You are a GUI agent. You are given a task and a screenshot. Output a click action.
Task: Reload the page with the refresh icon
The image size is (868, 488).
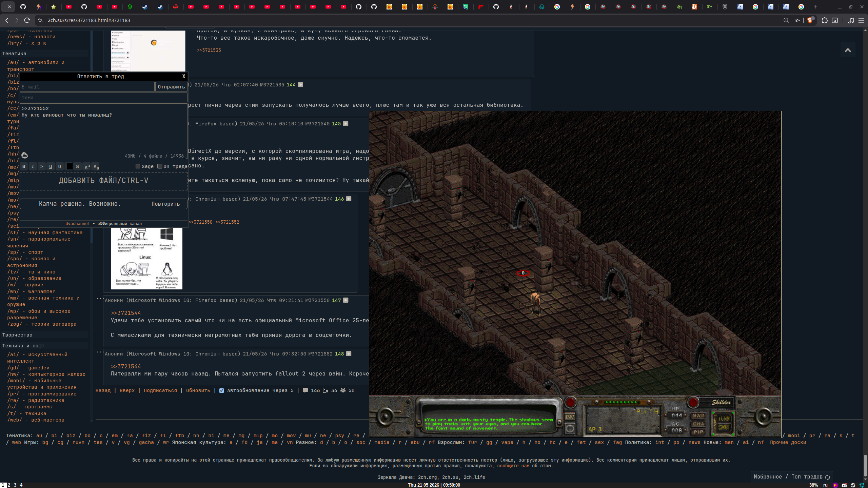coord(27,20)
